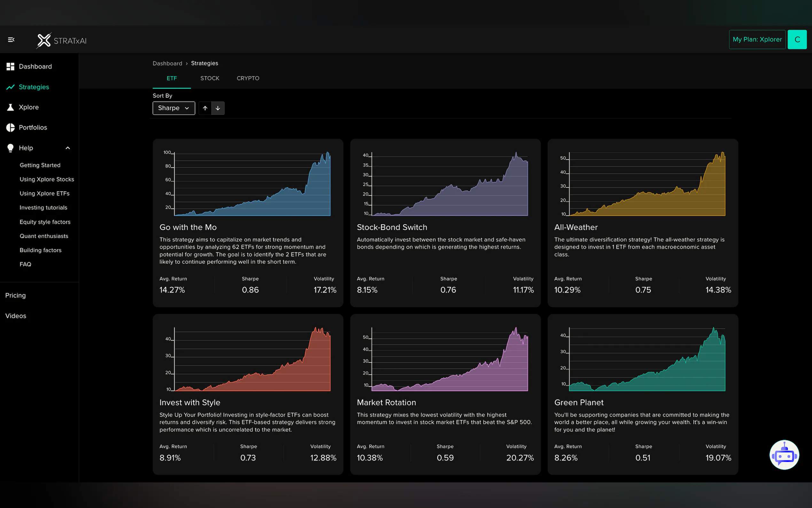The height and width of the screenshot is (508, 812).
Task: Open the user avatar 'C' menu
Action: 797,40
